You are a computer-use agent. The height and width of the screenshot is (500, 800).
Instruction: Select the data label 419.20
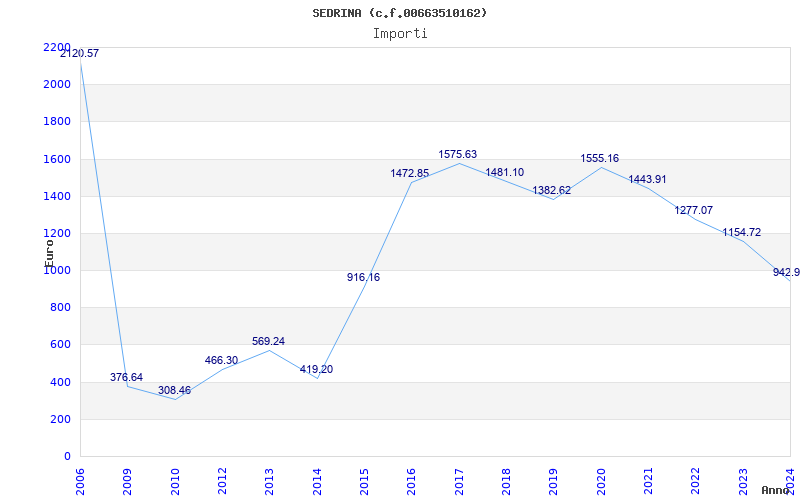click(x=316, y=369)
